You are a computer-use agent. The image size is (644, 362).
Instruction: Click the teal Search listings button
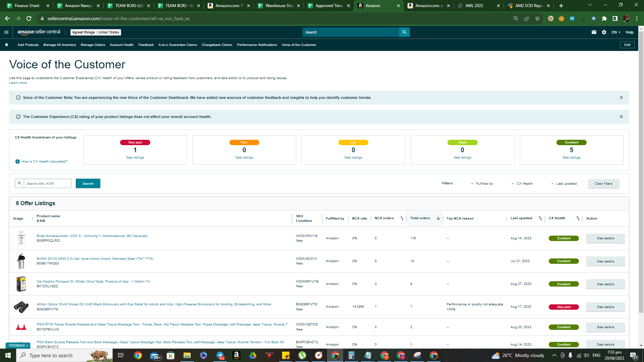(x=88, y=183)
